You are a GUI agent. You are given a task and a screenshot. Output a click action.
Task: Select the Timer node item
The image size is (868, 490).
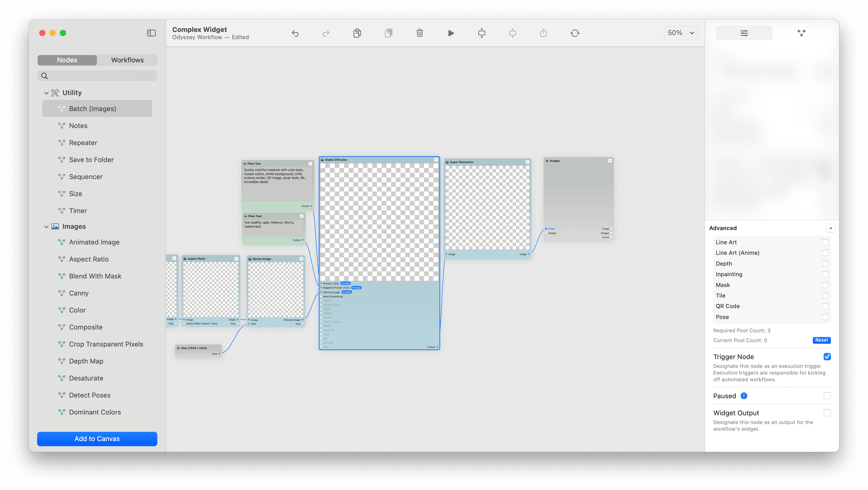coord(97,211)
